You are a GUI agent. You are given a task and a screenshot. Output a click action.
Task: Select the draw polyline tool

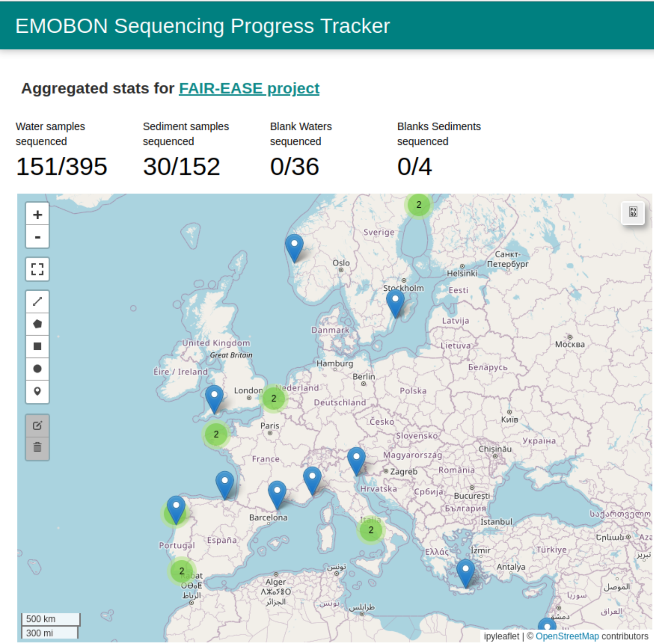(x=38, y=301)
